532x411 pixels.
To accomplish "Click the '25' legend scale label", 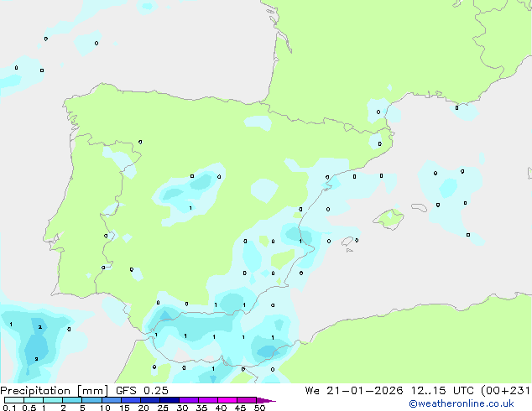I will click(163, 408).
